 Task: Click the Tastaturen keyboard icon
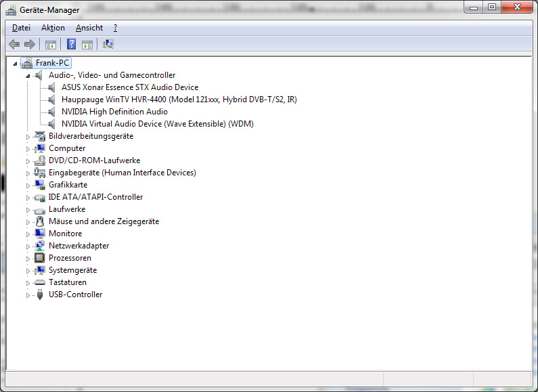(40, 282)
